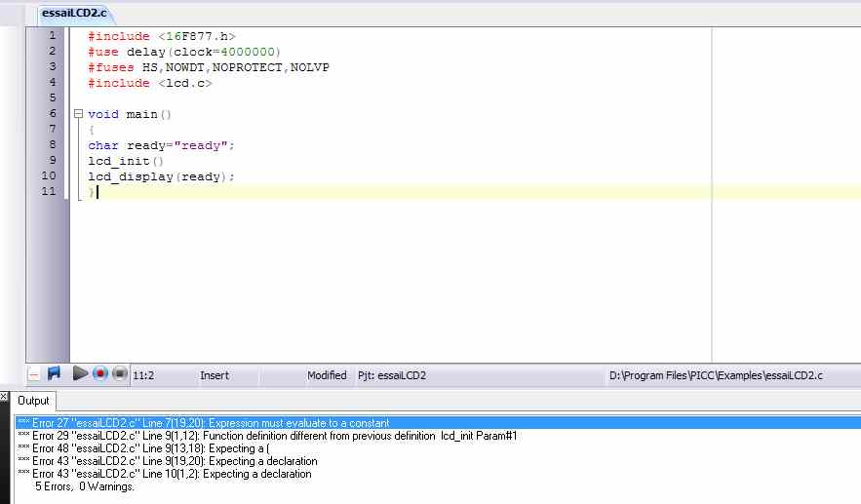861x504 pixels.
Task: Click the red minus icon in the status bar
Action: [x=34, y=375]
